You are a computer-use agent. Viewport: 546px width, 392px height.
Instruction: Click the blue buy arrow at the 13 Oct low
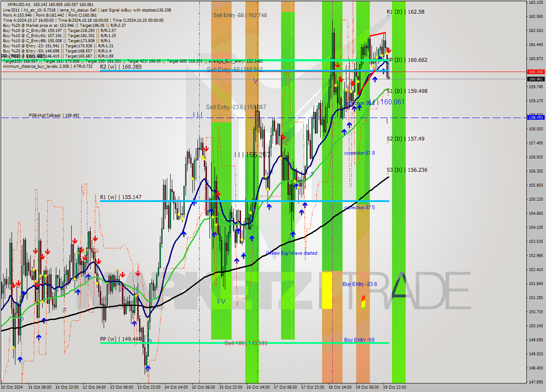(x=148, y=368)
